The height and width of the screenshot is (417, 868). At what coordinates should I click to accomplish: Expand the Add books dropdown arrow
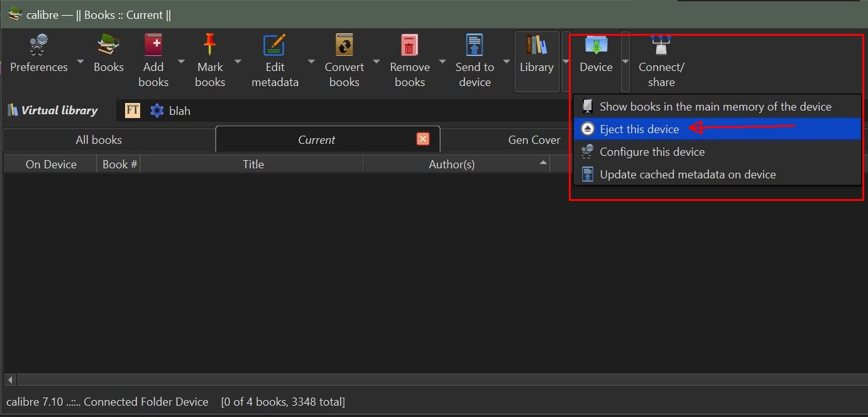click(x=181, y=62)
